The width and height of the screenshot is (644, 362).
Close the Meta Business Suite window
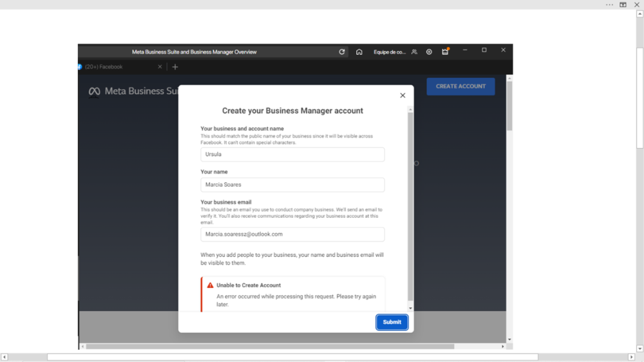503,50
